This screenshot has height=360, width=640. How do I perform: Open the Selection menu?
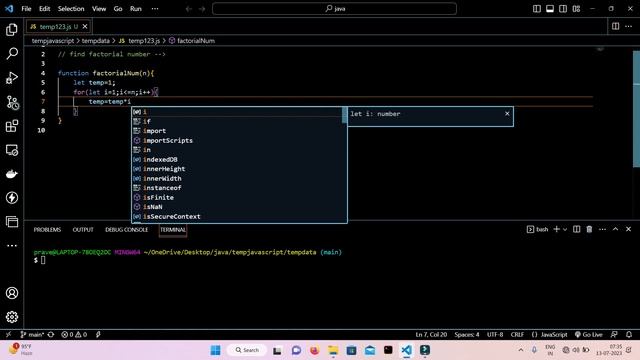pos(71,9)
